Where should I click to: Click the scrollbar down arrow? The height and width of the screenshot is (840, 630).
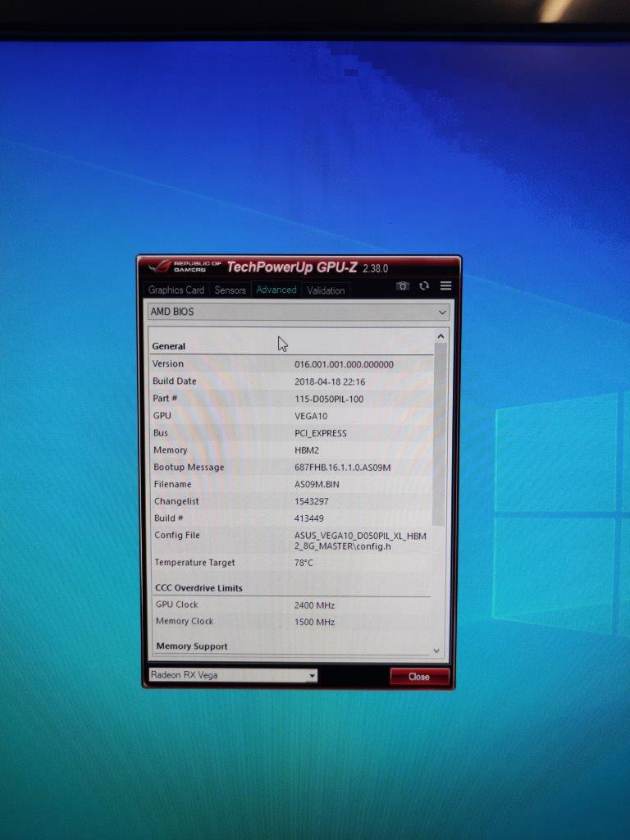436,651
